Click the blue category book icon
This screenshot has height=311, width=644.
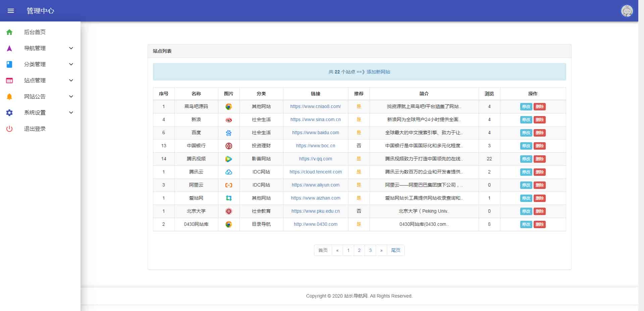[x=9, y=64]
